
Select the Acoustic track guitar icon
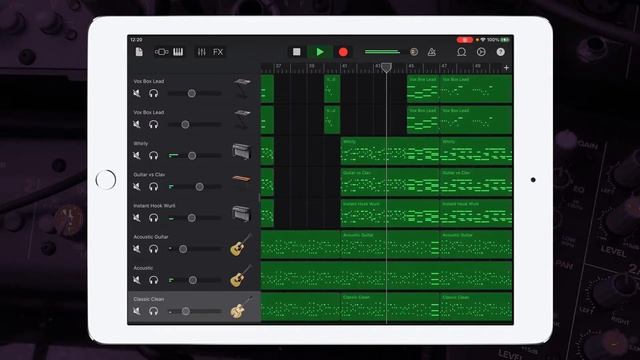pos(241,276)
